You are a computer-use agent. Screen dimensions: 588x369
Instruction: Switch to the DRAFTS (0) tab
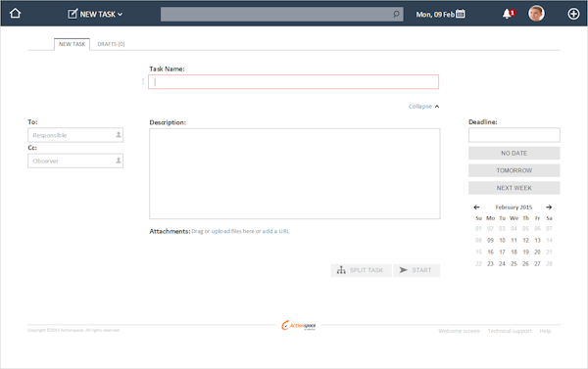pyautogui.click(x=111, y=44)
